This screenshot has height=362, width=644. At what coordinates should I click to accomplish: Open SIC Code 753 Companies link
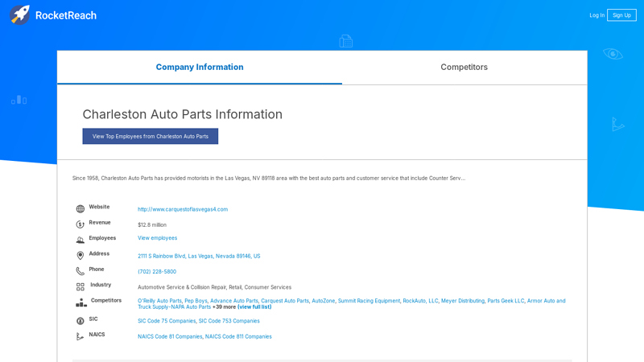229,321
